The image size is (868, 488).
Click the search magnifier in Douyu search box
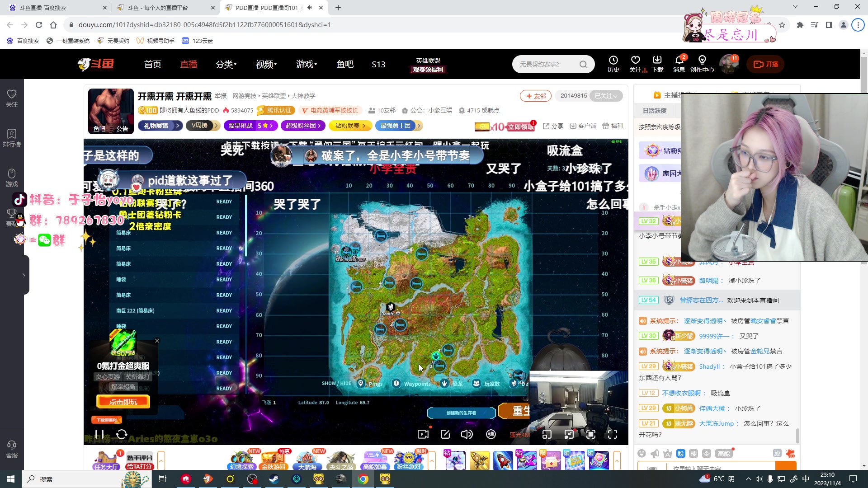point(583,64)
